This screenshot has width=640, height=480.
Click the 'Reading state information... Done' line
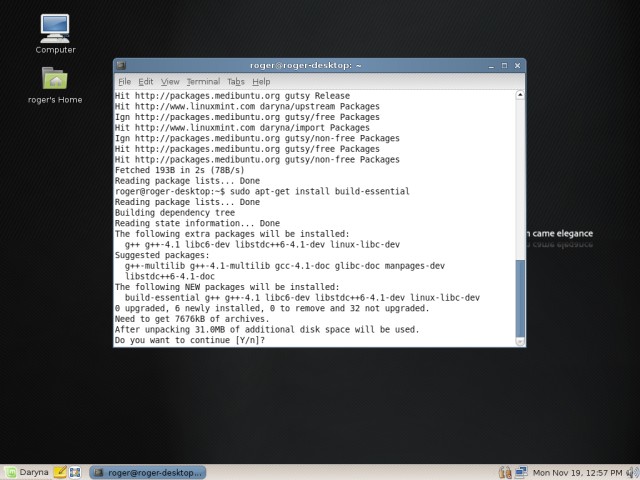197,223
